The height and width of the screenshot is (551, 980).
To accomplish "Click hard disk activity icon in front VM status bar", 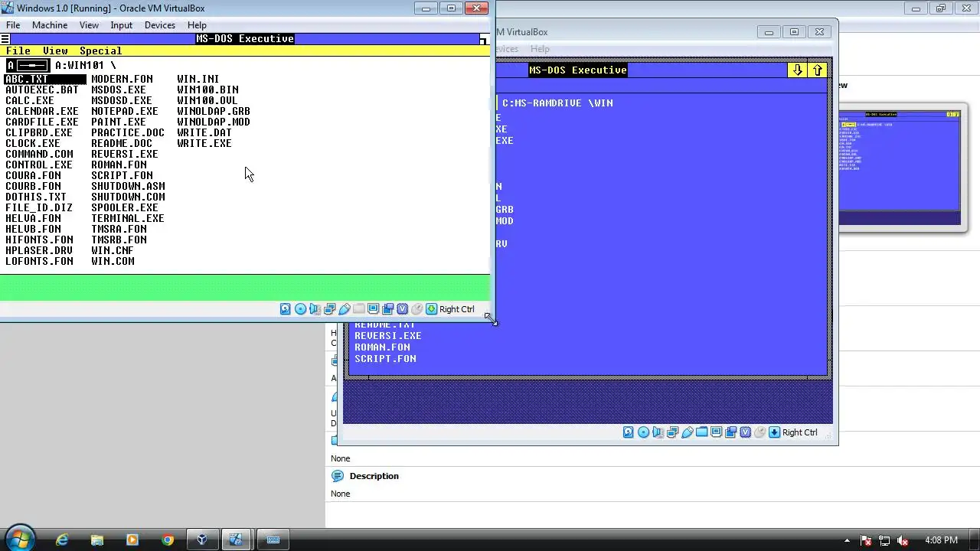I will coord(286,309).
